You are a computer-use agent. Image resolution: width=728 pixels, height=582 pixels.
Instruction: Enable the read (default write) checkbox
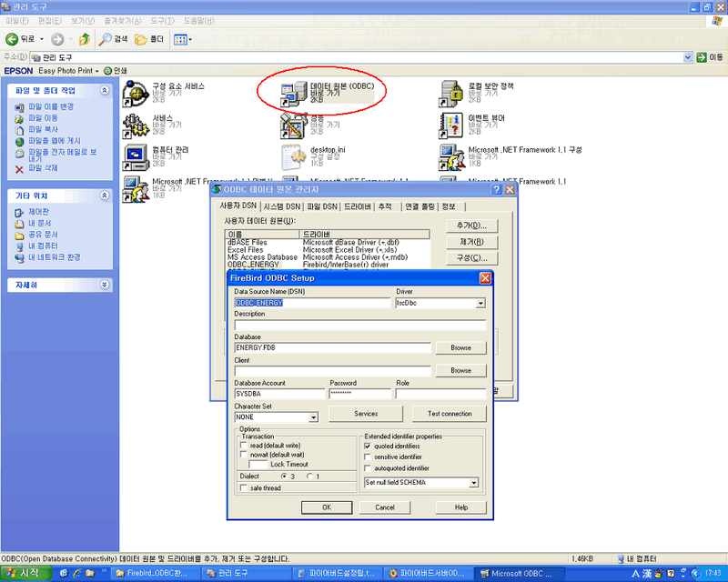pyautogui.click(x=243, y=445)
